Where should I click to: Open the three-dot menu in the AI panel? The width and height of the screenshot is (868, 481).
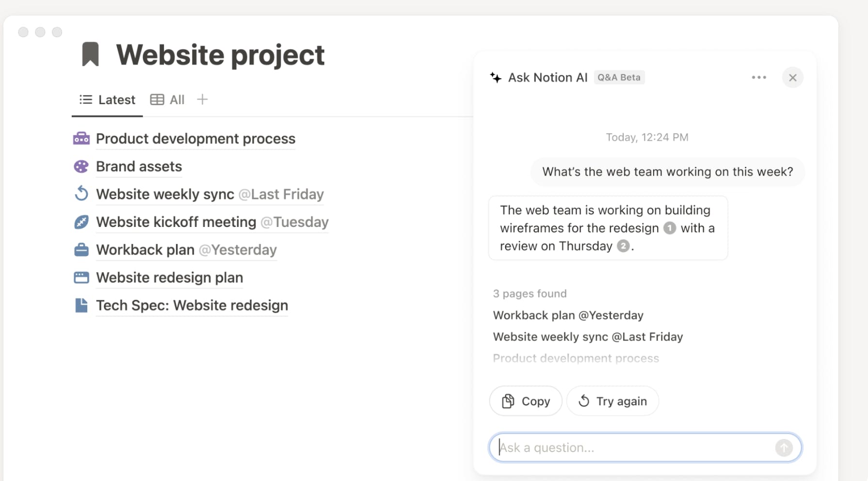758,78
